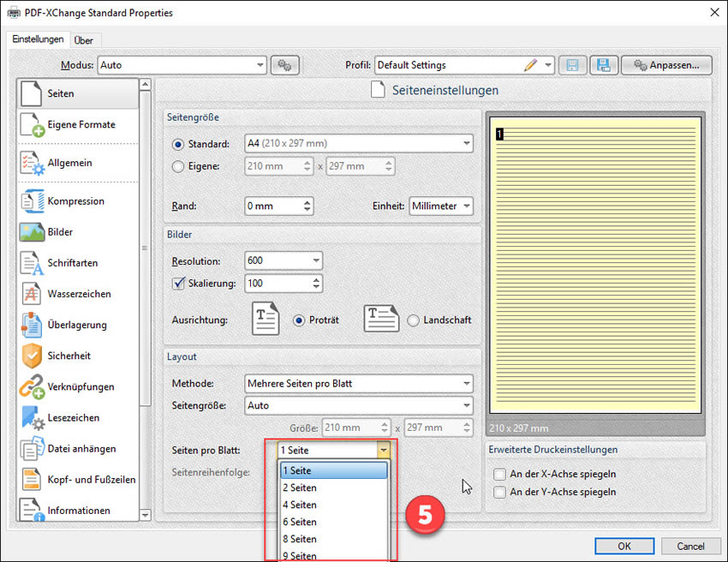Choose 1 Seite from the list

coord(334,470)
